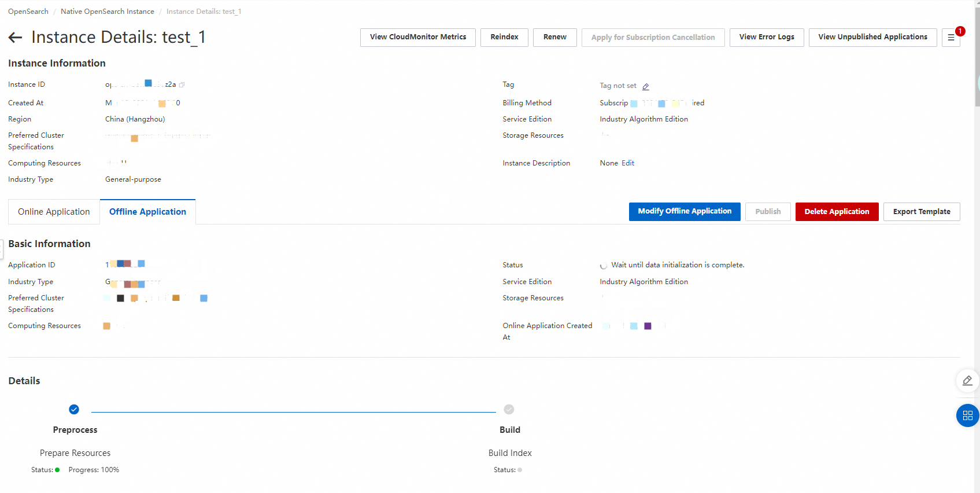Click the Reindex button
This screenshot has height=493, width=980.
coord(505,38)
